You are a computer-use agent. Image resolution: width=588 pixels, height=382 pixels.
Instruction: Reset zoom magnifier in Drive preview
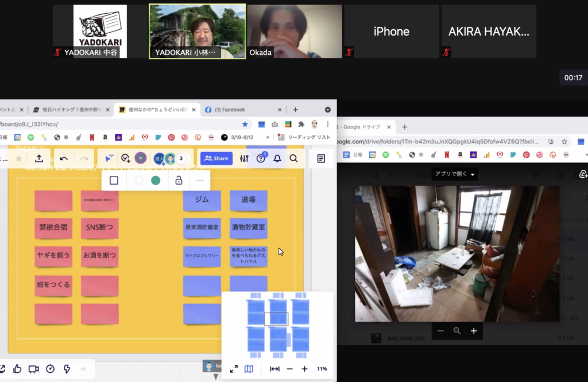coord(457,331)
